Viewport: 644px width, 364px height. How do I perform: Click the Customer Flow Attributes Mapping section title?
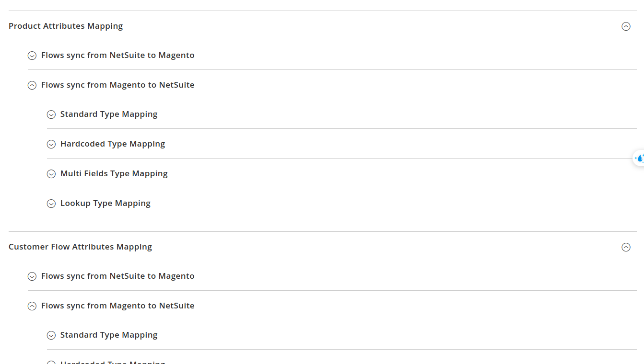coord(80,247)
